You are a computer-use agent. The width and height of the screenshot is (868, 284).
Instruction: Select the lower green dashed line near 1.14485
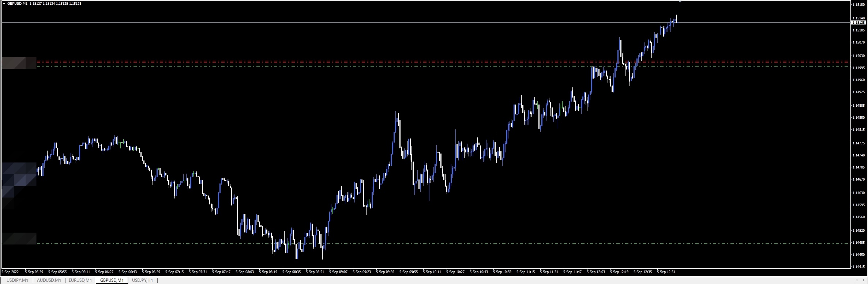(x=439, y=243)
